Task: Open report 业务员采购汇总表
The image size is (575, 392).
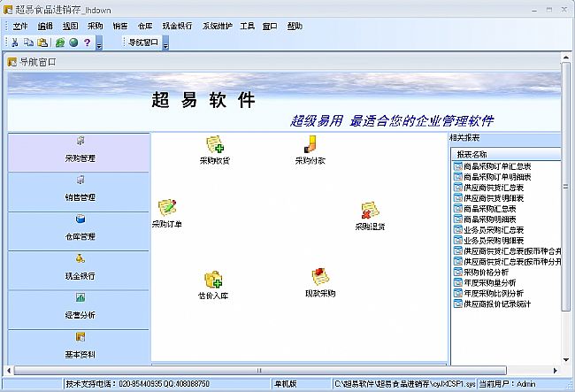Action: (x=489, y=230)
